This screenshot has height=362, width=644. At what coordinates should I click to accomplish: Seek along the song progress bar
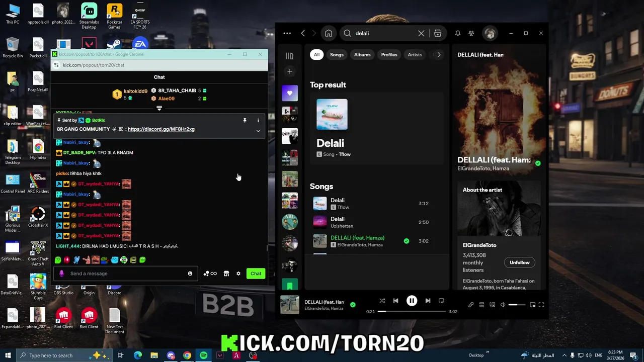(412, 312)
